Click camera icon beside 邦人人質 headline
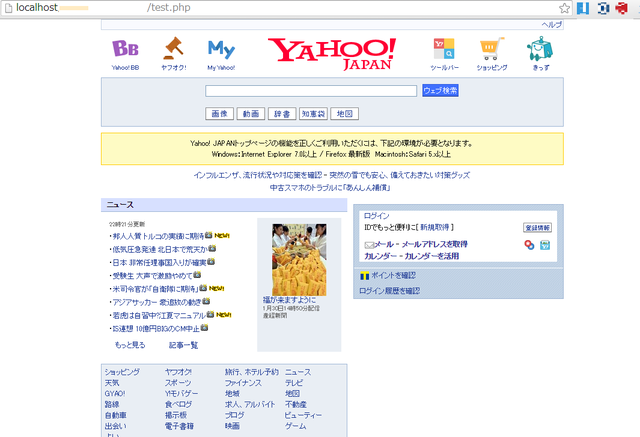This screenshot has width=640, height=437. [209, 235]
